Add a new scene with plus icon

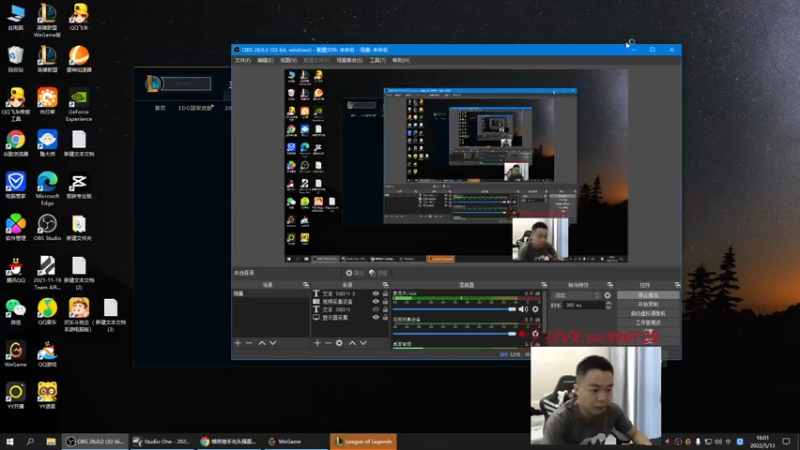pos(238,343)
